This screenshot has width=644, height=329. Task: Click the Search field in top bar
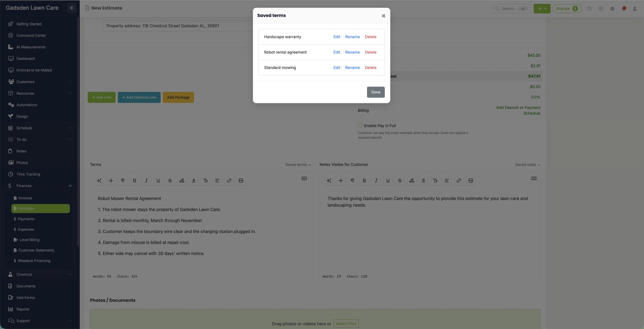pos(511,8)
